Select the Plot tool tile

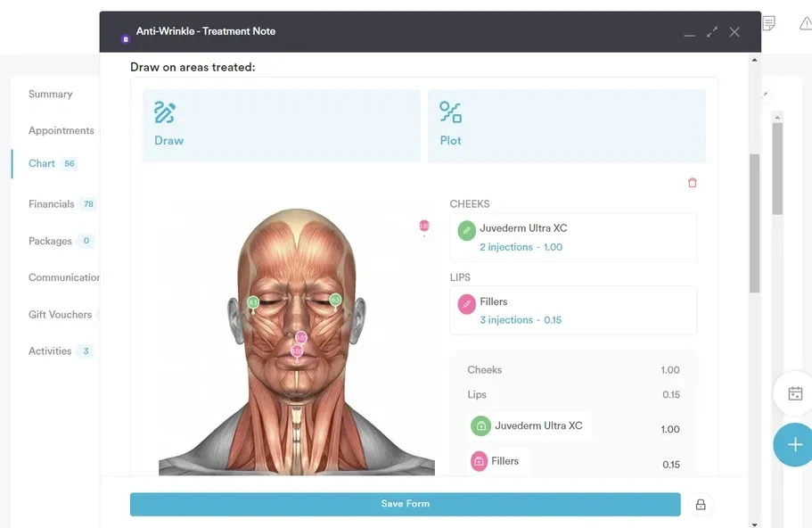pyautogui.click(x=566, y=126)
